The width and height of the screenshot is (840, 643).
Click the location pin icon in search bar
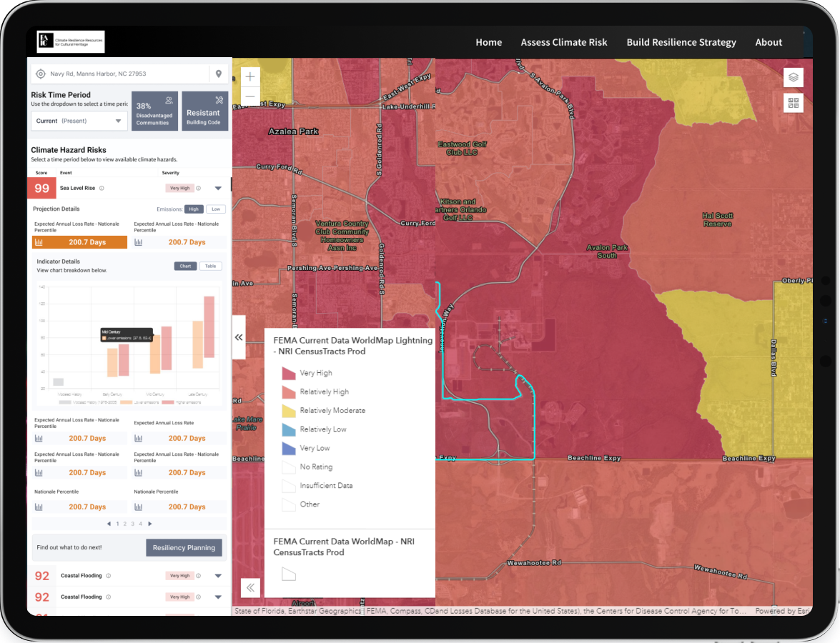(218, 74)
